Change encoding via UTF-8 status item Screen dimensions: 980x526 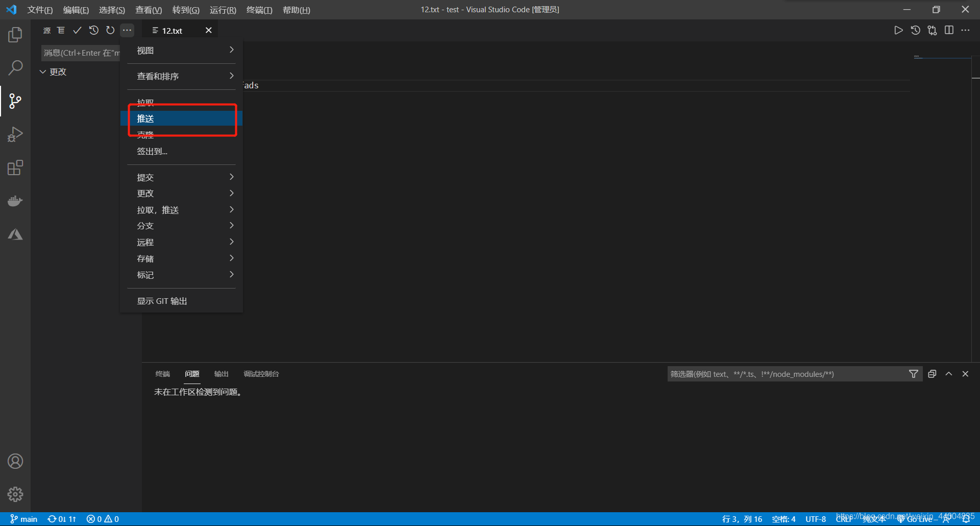[816, 519]
